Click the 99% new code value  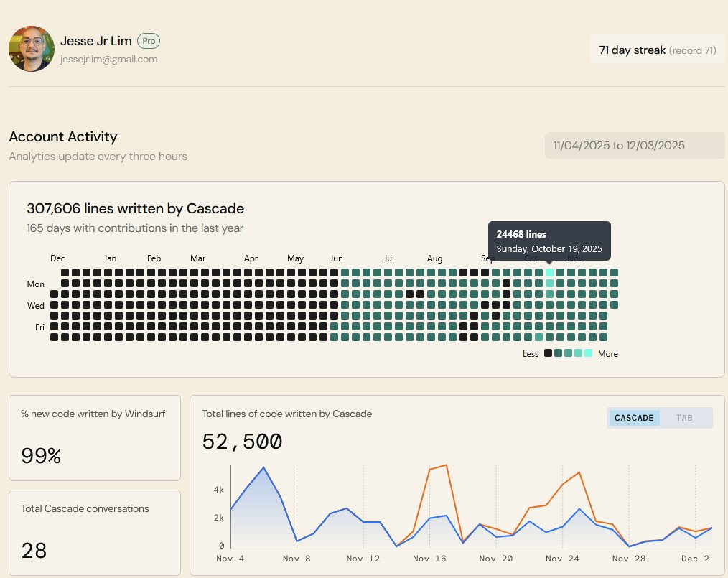[x=41, y=455]
